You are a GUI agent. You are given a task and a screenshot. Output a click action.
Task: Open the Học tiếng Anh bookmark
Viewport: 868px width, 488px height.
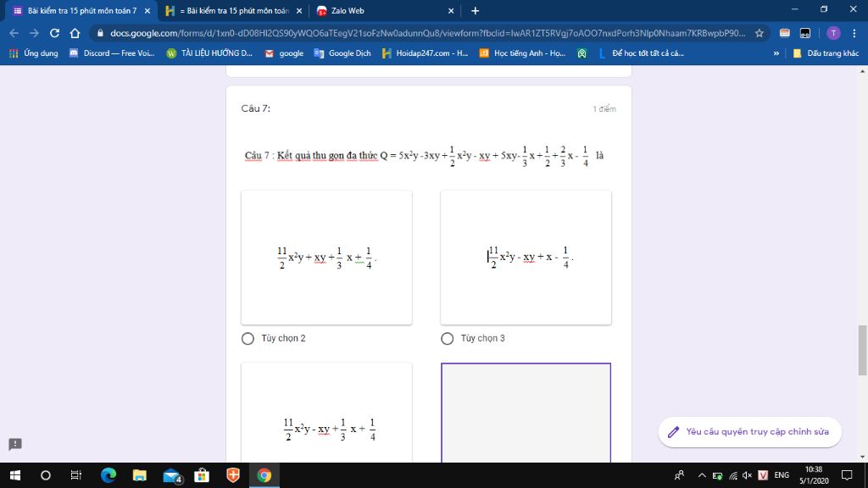click(522, 53)
